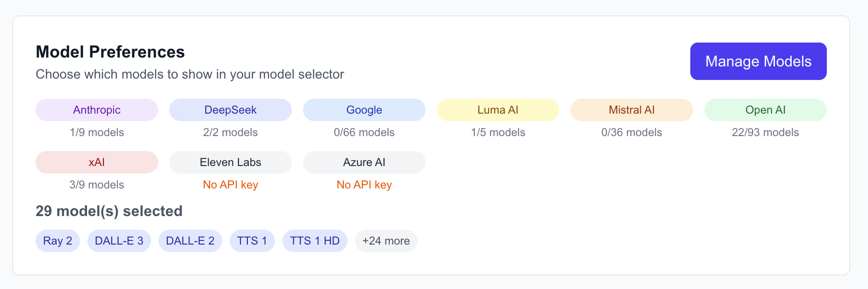Click the TTS 1 HD model chip
Image resolution: width=868 pixels, height=289 pixels.
[315, 241]
